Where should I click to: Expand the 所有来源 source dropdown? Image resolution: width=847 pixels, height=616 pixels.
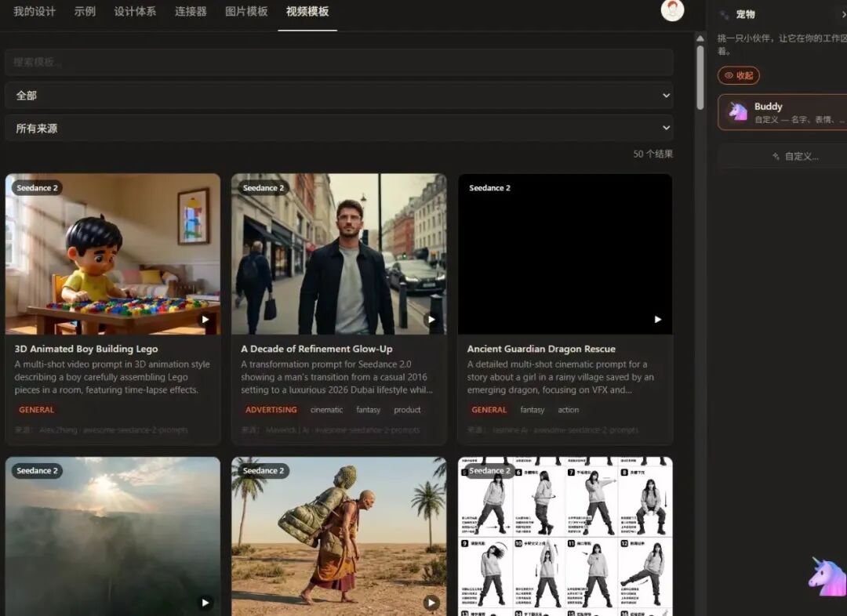(x=340, y=128)
